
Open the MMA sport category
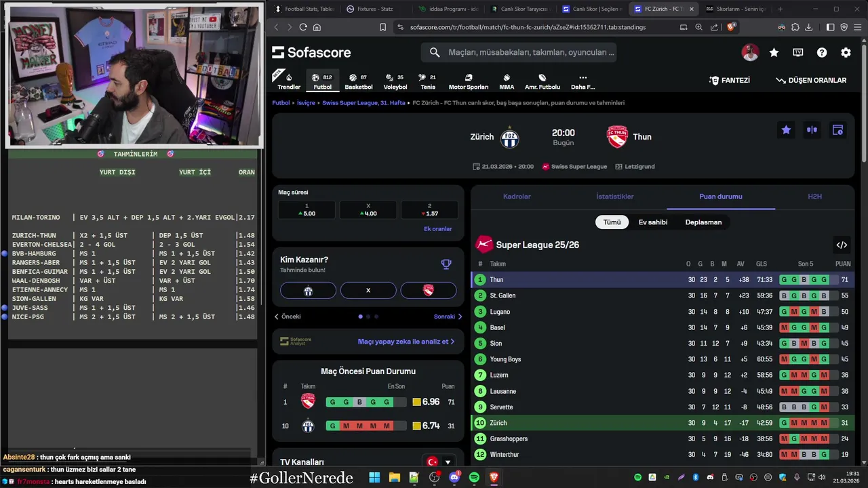[507, 81]
